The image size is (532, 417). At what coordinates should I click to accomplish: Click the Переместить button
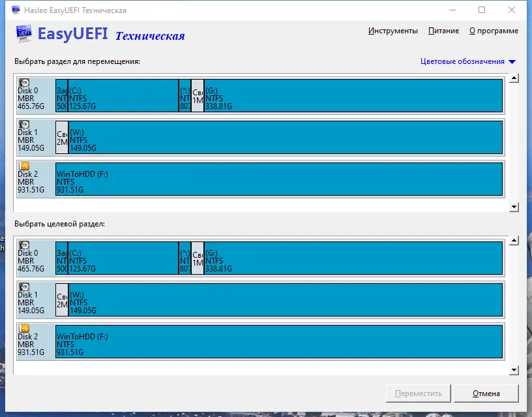419,394
